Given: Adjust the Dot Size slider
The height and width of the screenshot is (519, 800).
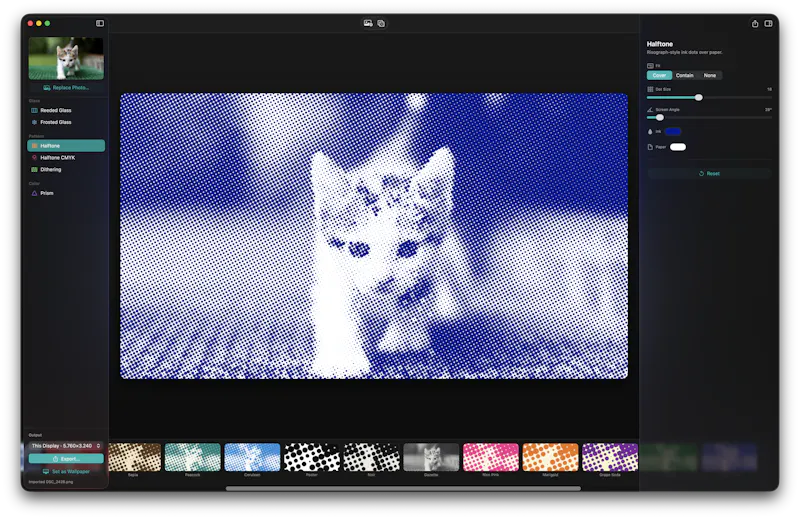Looking at the screenshot, I should 709,97.
